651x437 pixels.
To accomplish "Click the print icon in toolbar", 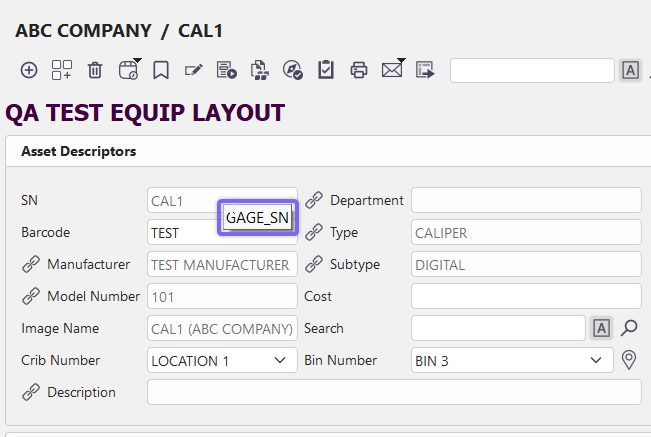I will click(x=359, y=70).
